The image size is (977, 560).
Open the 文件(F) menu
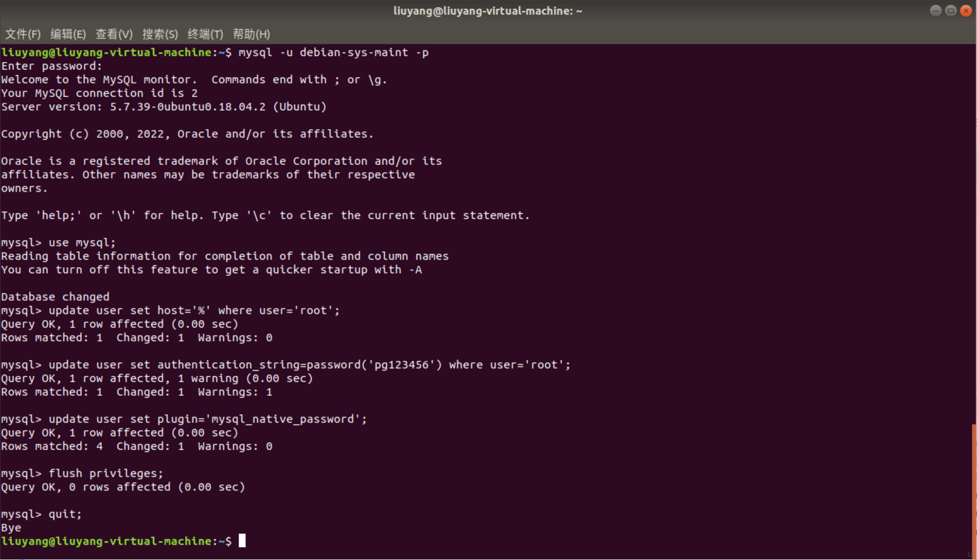pos(23,34)
